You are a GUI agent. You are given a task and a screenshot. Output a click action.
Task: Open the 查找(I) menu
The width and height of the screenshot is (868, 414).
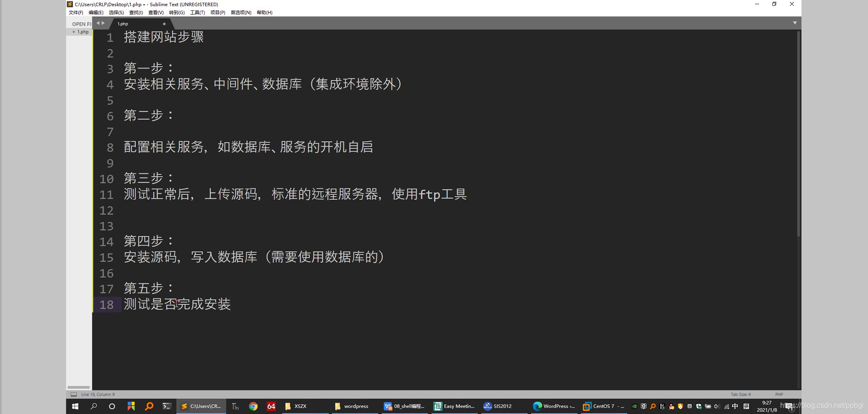point(136,13)
